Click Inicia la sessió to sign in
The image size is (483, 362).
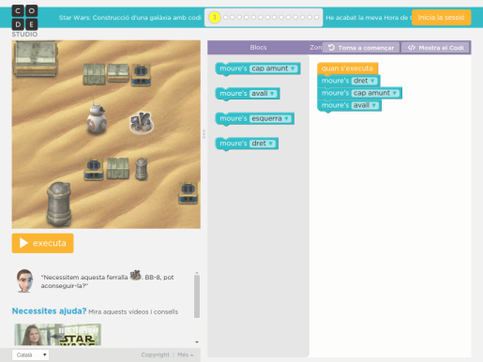(441, 17)
